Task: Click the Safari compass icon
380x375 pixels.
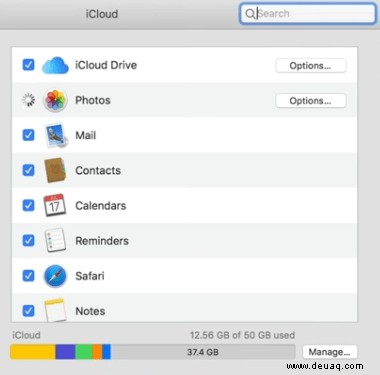Action: click(55, 276)
